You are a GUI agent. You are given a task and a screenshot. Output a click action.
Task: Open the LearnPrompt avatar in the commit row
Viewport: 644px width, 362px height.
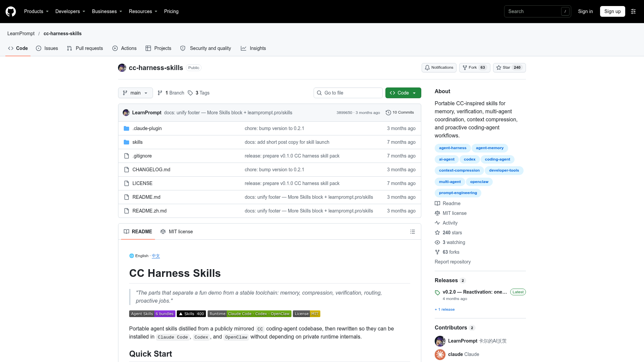click(126, 113)
